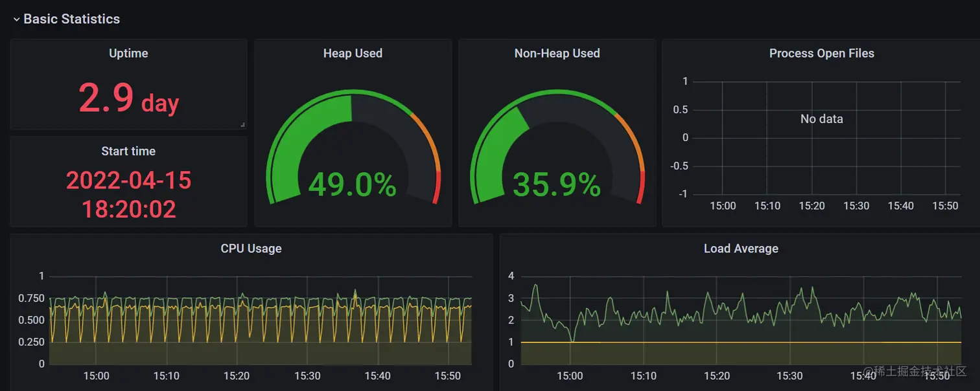This screenshot has width=980, height=391.
Task: Open the Process Open Files panel title
Action: pos(821,53)
